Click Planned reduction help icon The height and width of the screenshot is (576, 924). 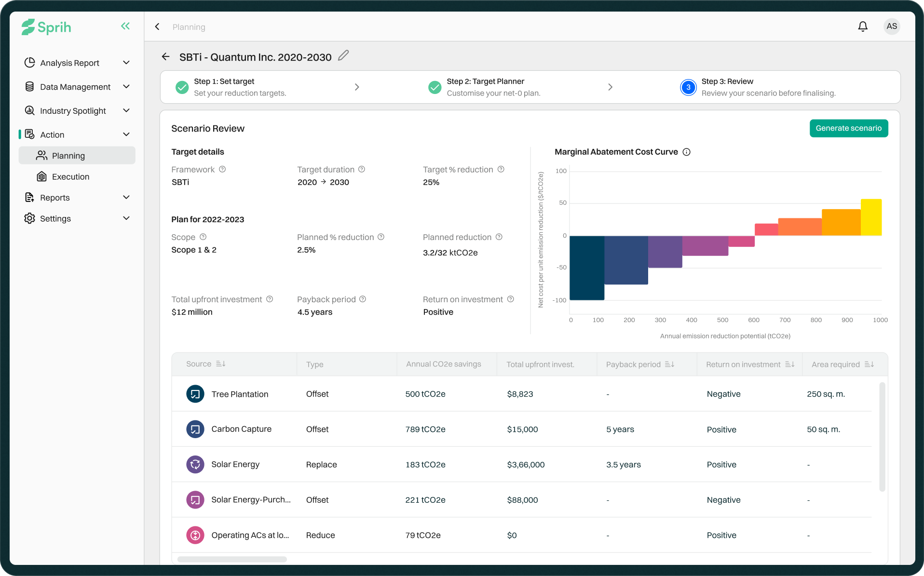pos(499,237)
